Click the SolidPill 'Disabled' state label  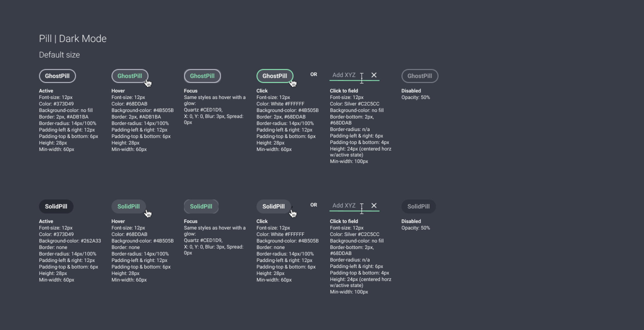coord(411,221)
